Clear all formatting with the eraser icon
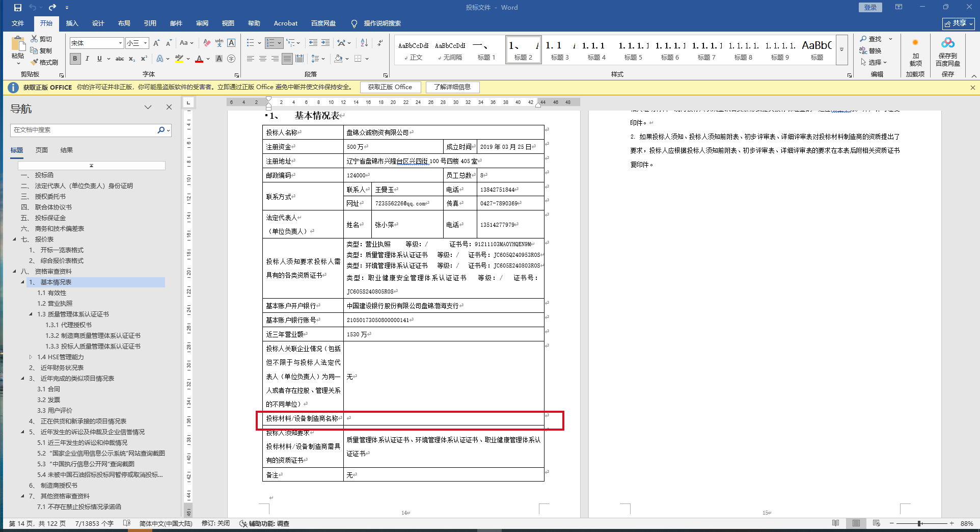 coord(207,43)
